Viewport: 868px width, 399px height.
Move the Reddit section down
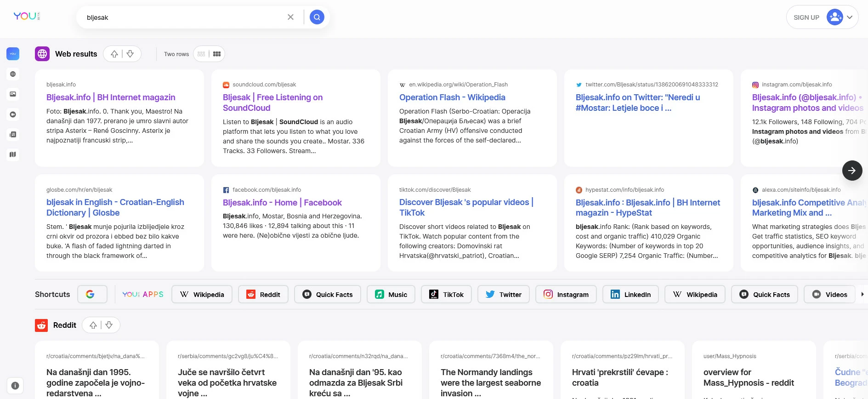(109, 325)
